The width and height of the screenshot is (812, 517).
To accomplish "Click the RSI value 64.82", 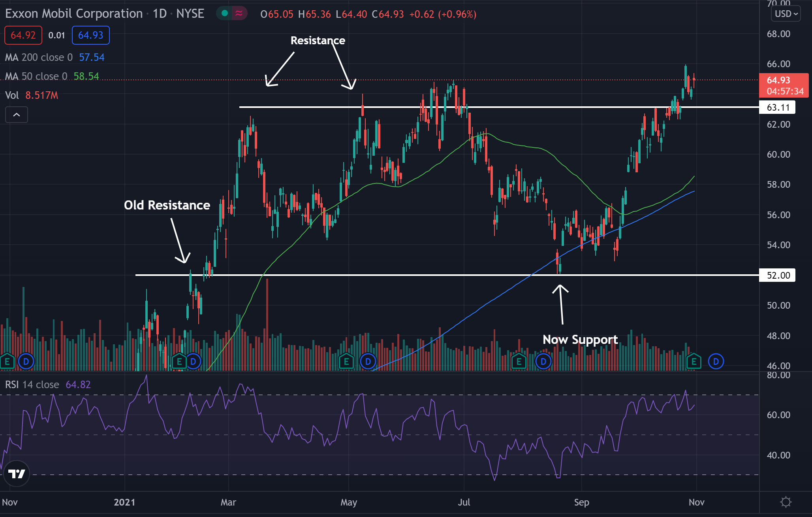I will click(x=78, y=385).
